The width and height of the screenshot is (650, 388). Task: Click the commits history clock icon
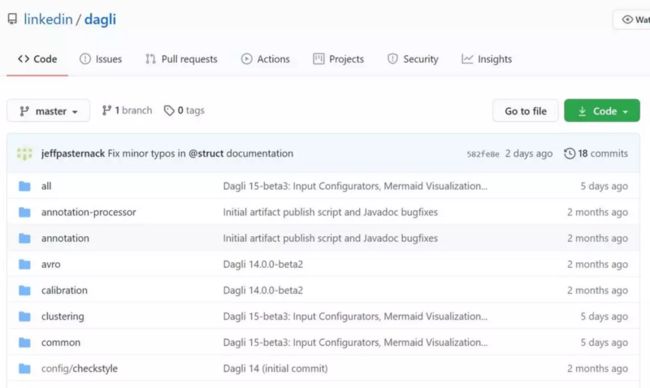pyautogui.click(x=570, y=153)
